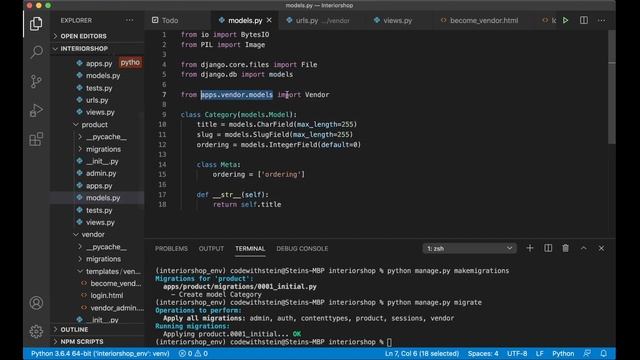640x360 pixels.
Task: Open notifications bell in status bar
Action: point(604,353)
